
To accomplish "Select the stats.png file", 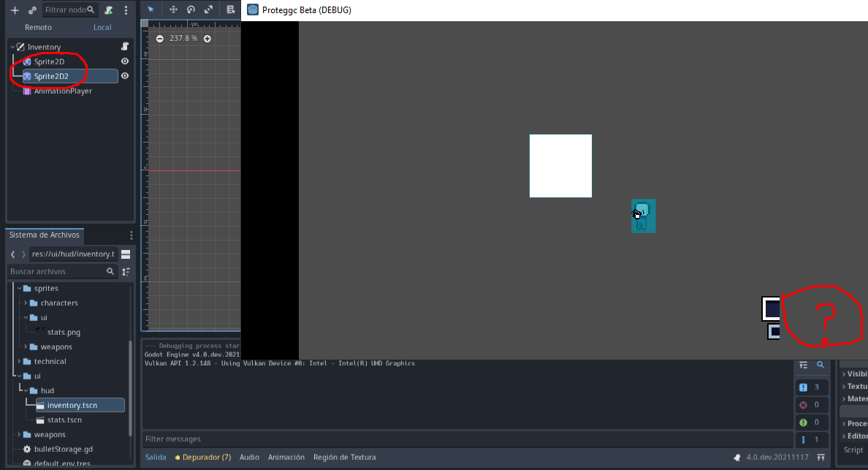I will click(x=64, y=332).
